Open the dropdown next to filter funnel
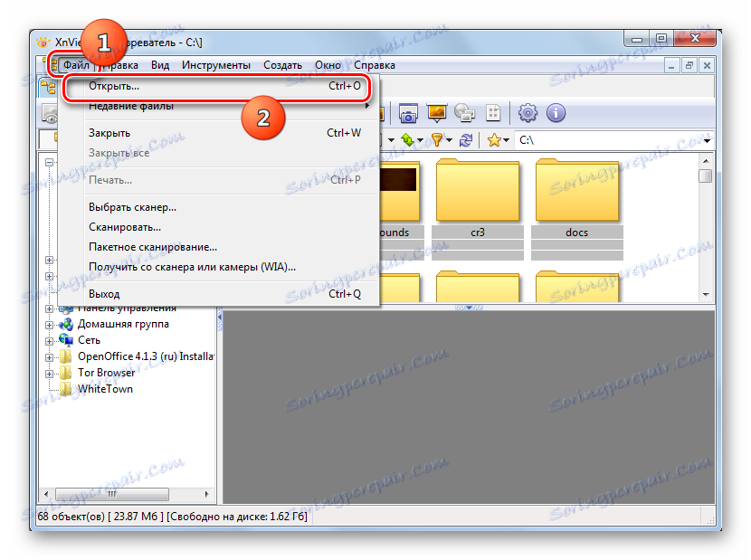 (x=449, y=140)
